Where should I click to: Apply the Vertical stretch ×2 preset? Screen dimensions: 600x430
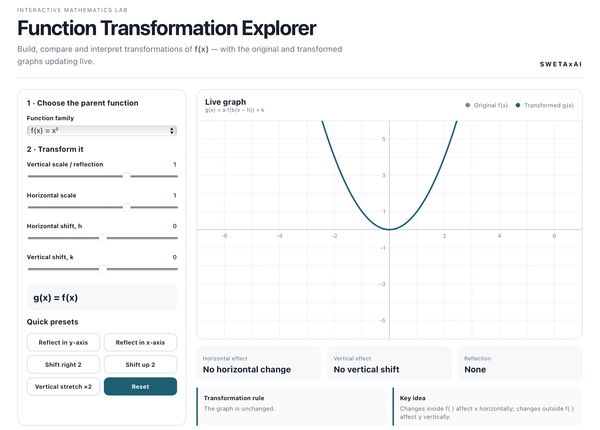tap(63, 386)
